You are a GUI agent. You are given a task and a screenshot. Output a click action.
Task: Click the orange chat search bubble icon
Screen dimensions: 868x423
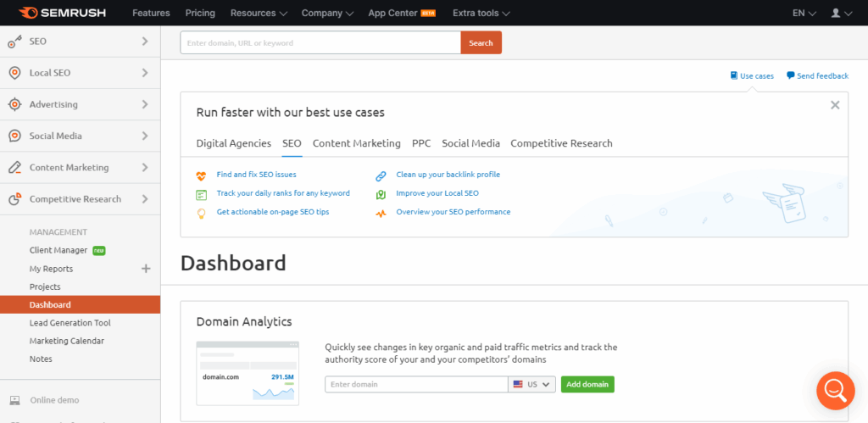coord(835,390)
